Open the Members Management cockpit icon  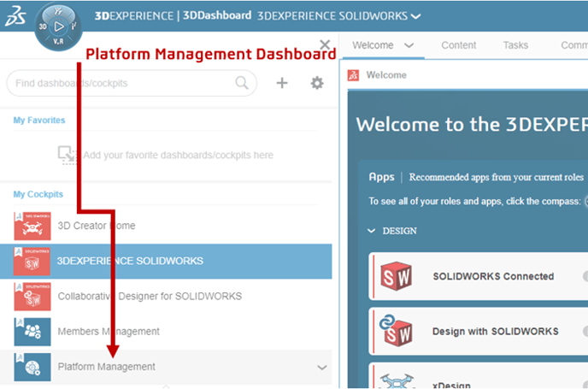32,332
